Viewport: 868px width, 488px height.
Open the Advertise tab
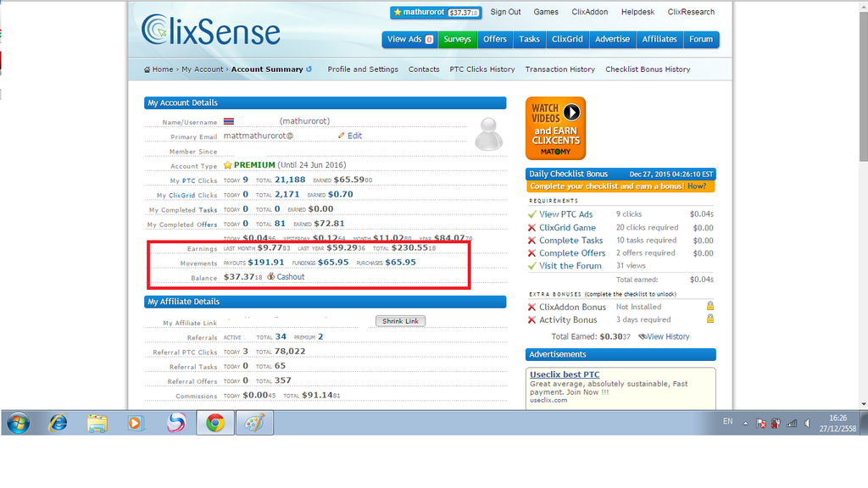click(612, 39)
